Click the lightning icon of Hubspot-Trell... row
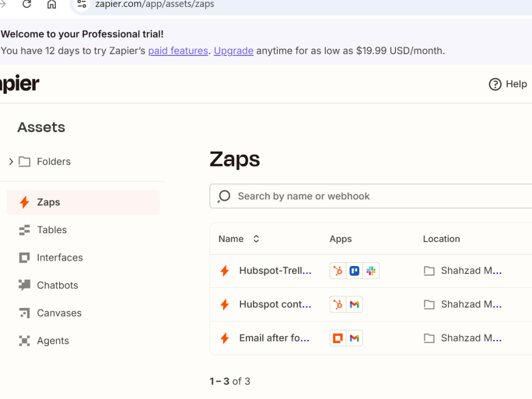 [x=225, y=271]
